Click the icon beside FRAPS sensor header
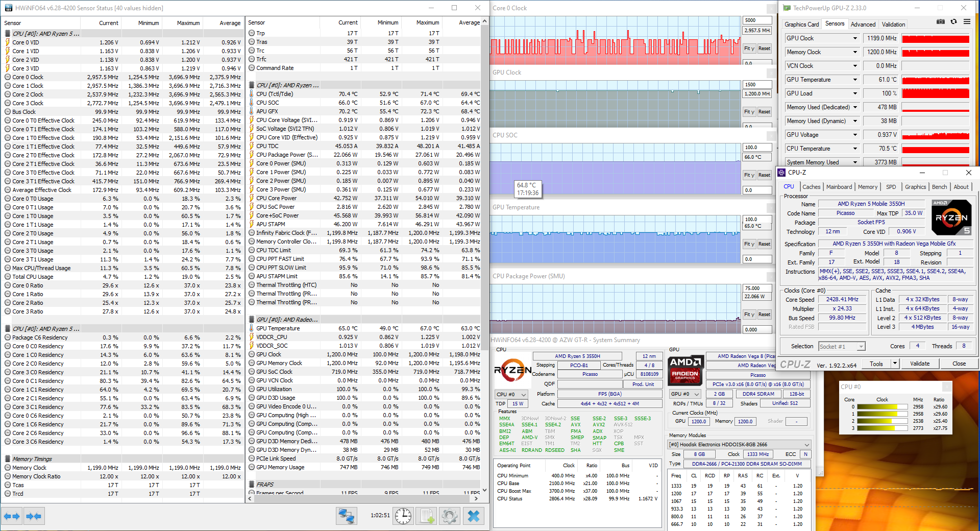 point(252,485)
